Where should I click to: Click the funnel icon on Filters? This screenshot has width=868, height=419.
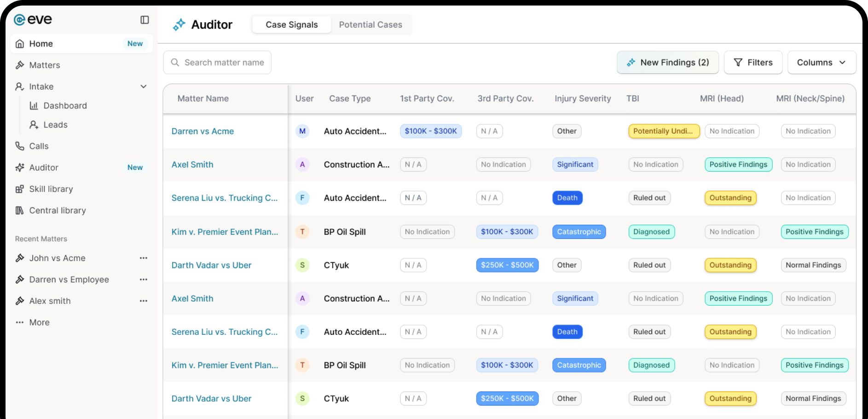(738, 62)
